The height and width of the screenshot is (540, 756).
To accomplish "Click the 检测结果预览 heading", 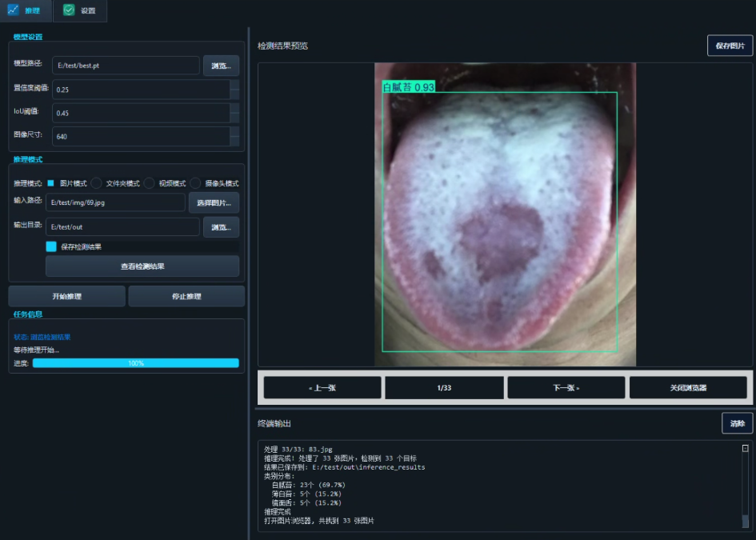I will coord(282,46).
